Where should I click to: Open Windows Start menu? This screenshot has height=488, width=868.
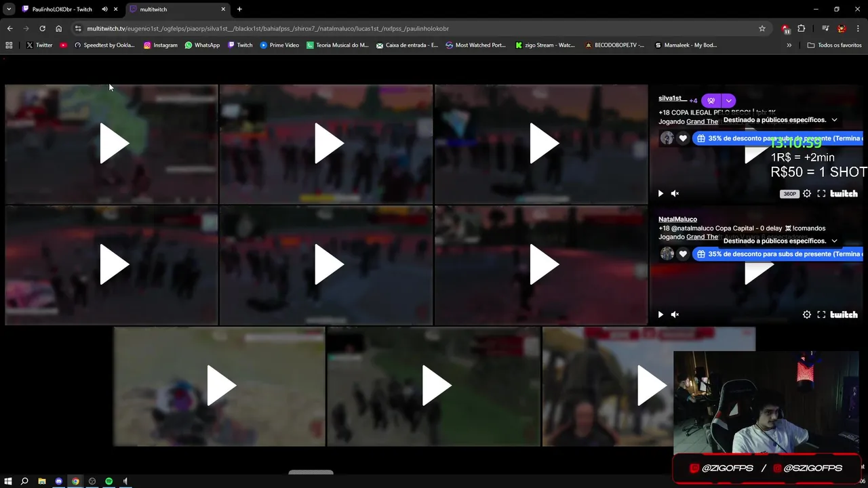(8, 481)
